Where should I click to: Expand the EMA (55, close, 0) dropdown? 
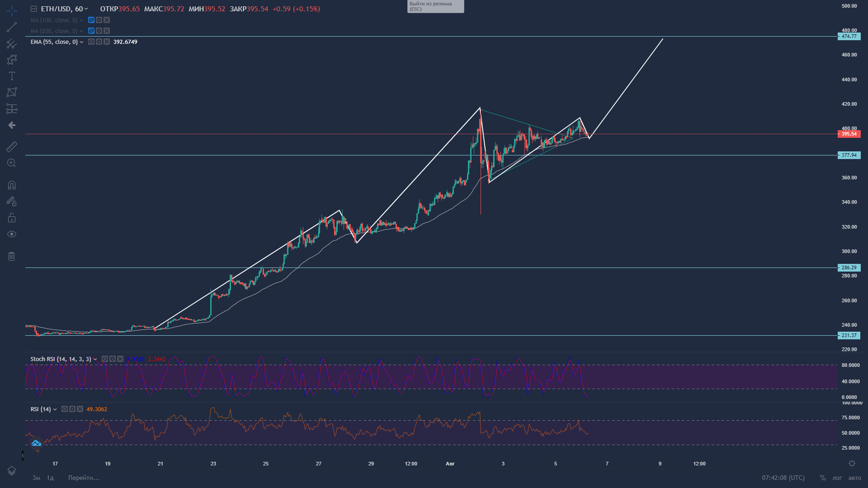tap(81, 42)
